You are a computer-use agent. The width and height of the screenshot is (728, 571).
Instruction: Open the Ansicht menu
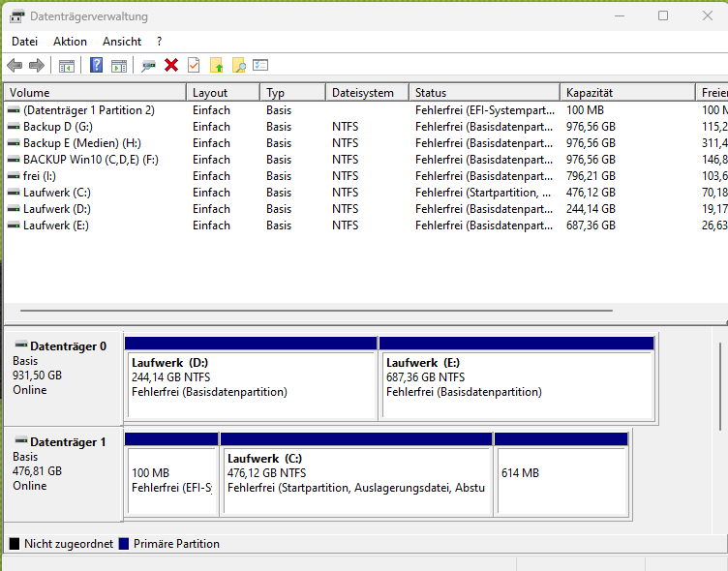(x=122, y=42)
